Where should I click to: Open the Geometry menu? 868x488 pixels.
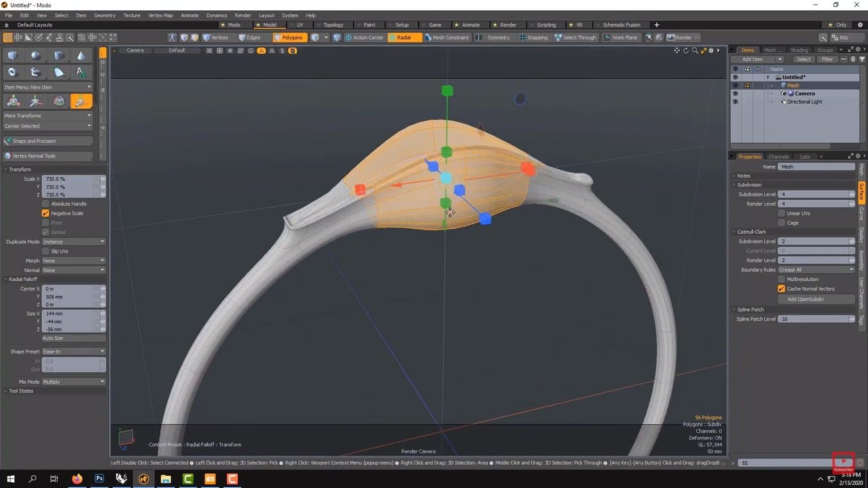104,15
